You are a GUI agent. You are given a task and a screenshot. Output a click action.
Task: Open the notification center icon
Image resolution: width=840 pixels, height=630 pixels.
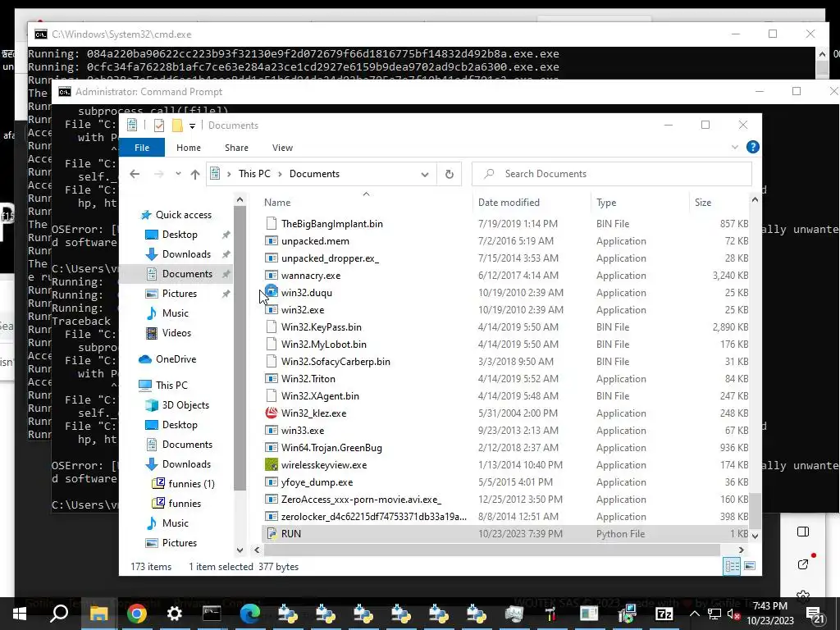[x=815, y=614]
